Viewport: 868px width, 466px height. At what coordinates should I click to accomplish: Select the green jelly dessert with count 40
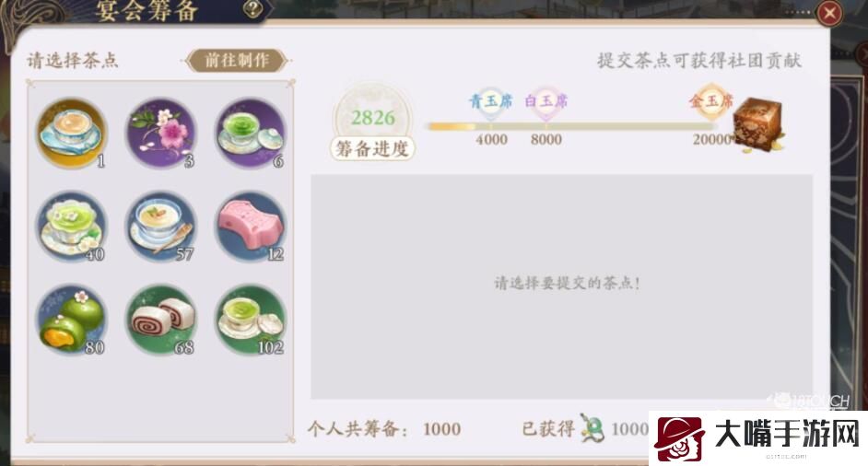coord(72,226)
